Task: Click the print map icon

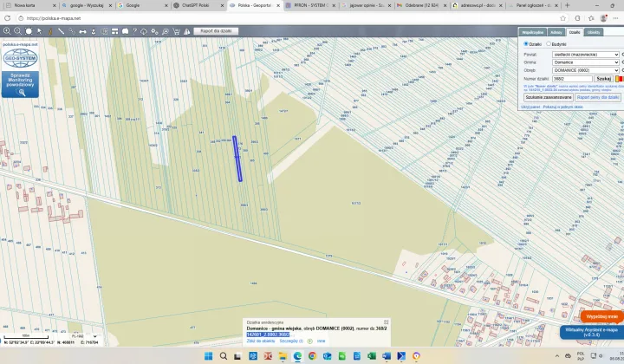Action: click(125, 31)
